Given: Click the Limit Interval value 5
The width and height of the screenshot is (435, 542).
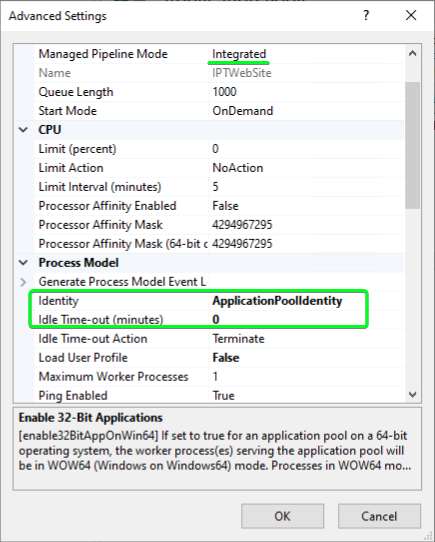Looking at the screenshot, I should [215, 187].
